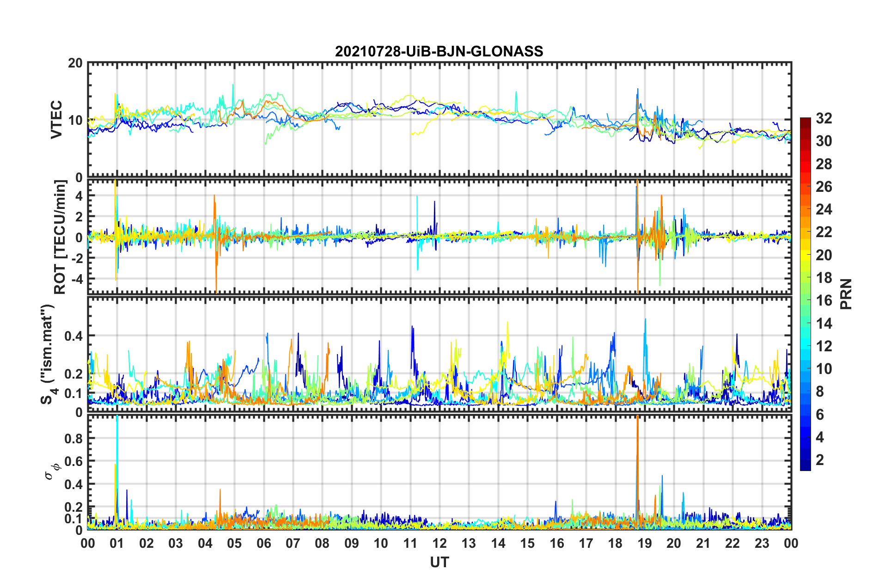Click colorbar tick label 22
Screen dimensions: 879x588
tap(824, 232)
